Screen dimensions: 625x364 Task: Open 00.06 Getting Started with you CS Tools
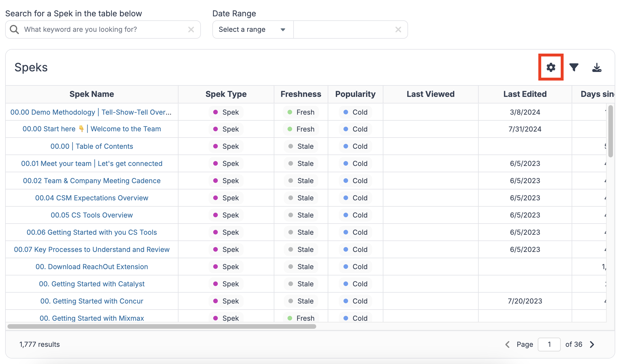point(92,232)
